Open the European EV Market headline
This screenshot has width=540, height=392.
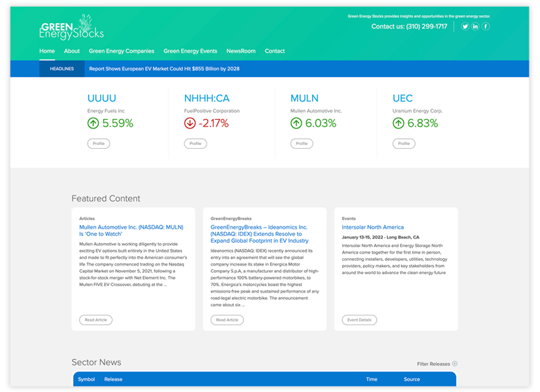[x=164, y=69]
